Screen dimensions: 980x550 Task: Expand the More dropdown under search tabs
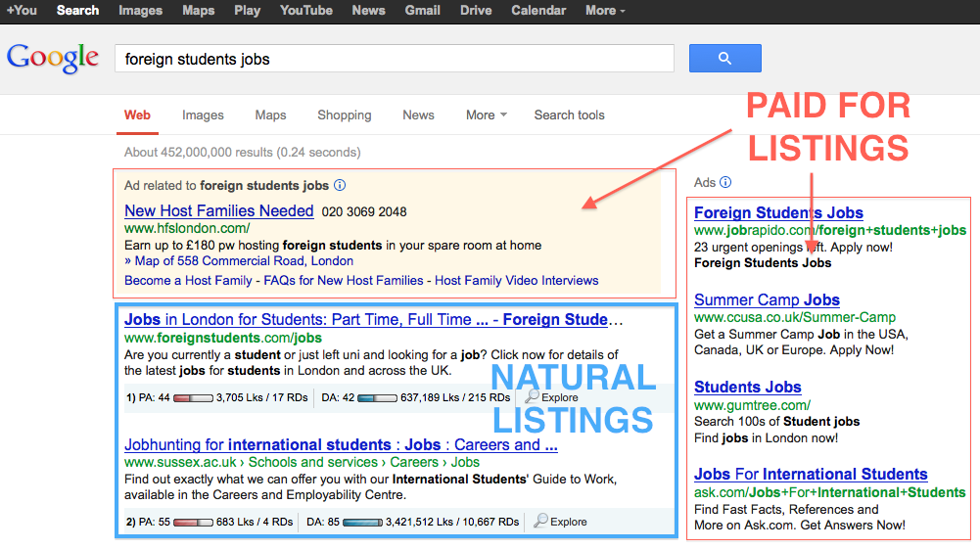487,115
